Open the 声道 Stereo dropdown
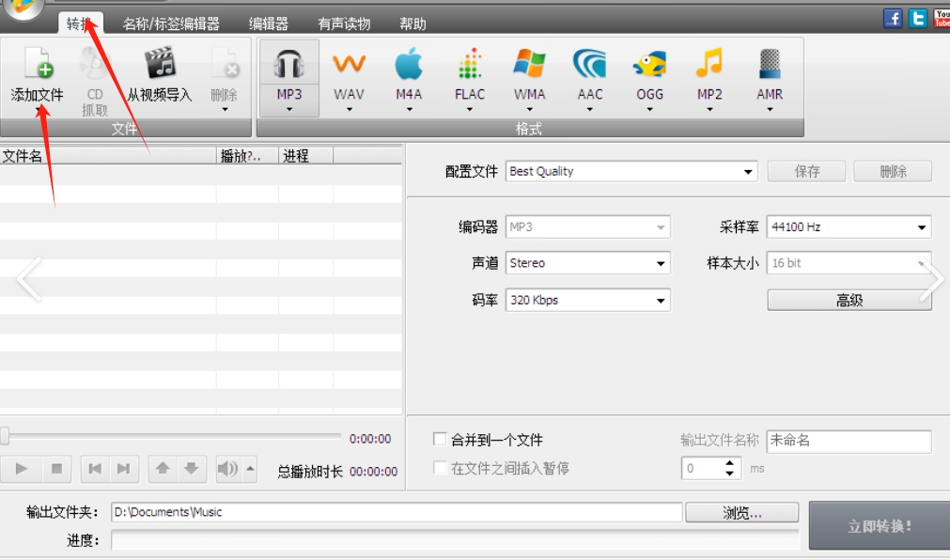The image size is (950, 560). (x=587, y=263)
